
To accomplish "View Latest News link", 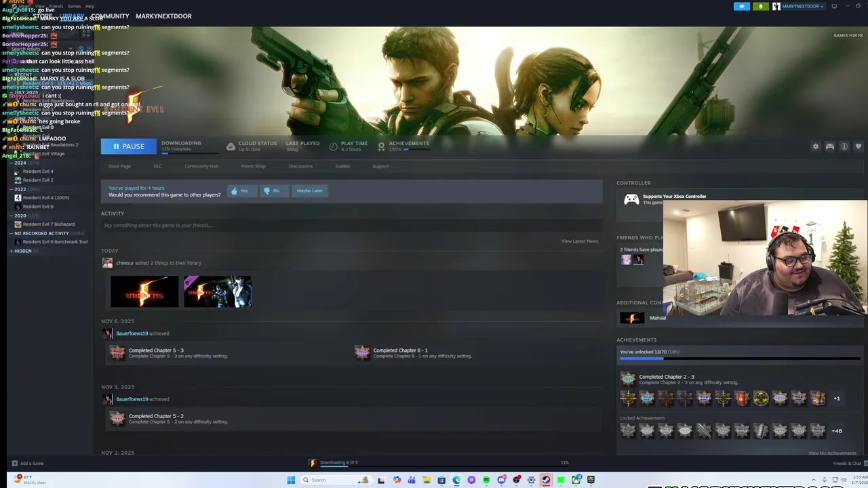I will 580,241.
